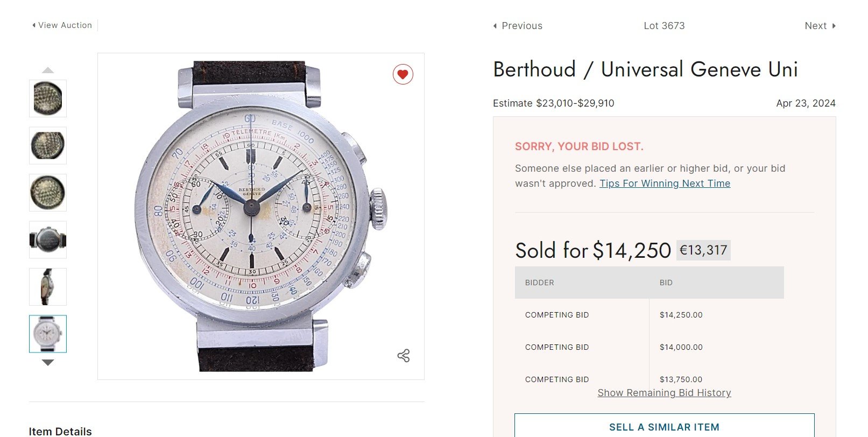This screenshot has height=437, width=868.
Task: Go to the previous lot
Action: point(518,26)
